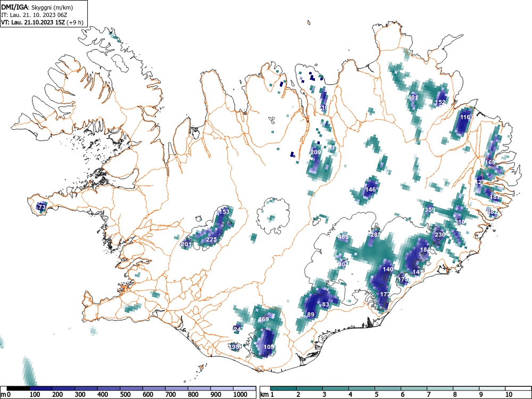
Task: Click the 209 visibility value in the north
Action: click(x=315, y=152)
